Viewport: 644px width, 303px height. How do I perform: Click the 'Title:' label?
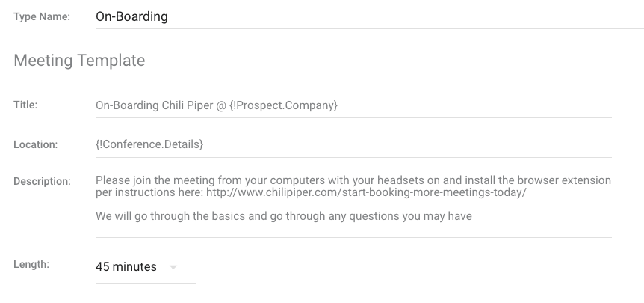tap(26, 105)
